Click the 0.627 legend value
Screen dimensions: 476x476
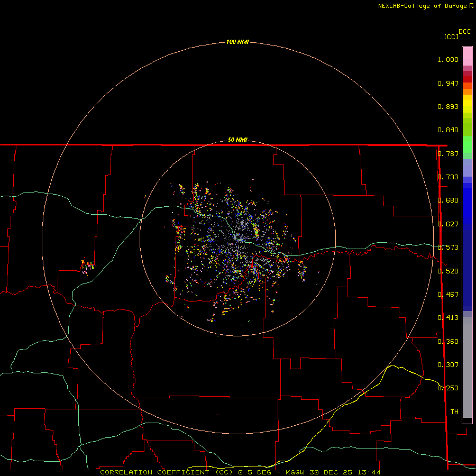448,224
